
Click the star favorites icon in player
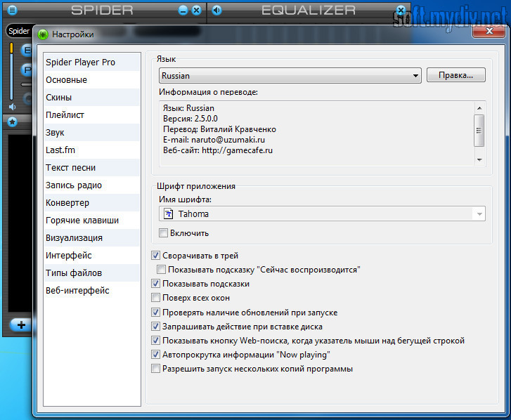point(13,122)
